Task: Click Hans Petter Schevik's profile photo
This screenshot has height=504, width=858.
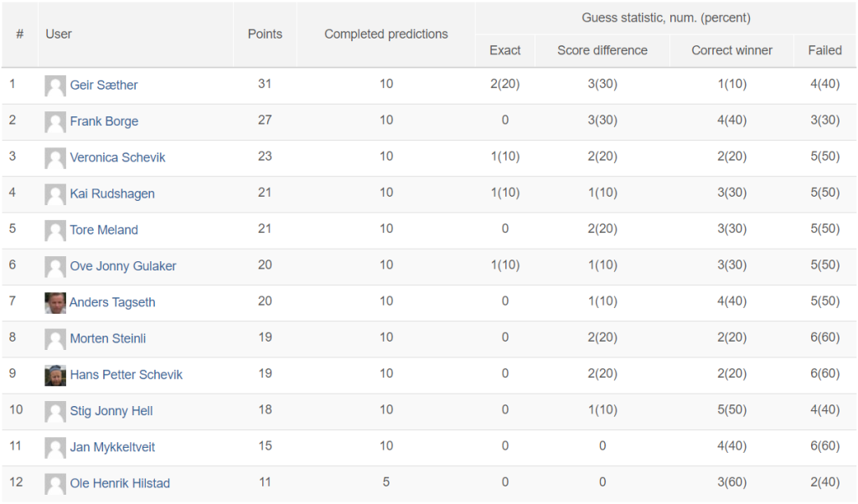Action: point(55,376)
